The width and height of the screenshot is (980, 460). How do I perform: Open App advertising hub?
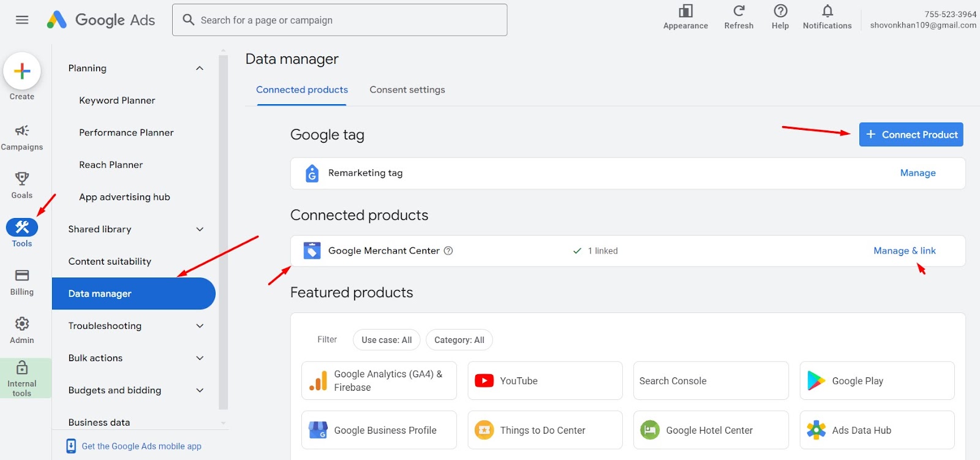click(124, 197)
